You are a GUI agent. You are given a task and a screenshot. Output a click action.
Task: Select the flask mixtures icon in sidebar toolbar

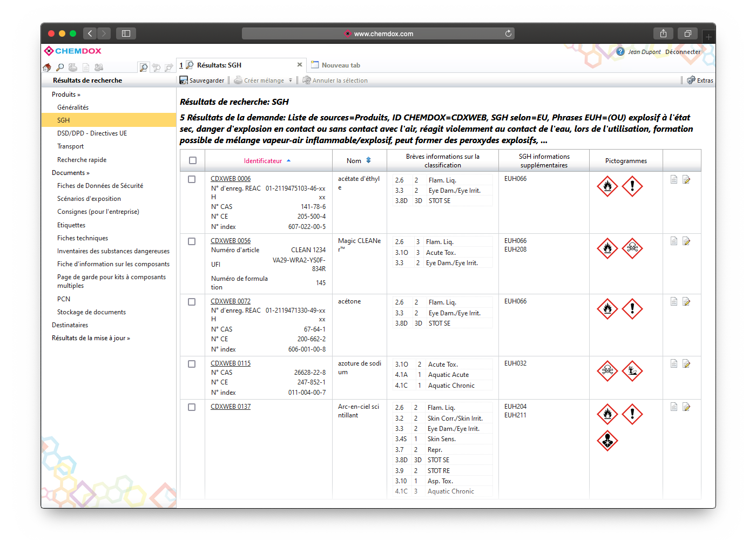(72, 67)
